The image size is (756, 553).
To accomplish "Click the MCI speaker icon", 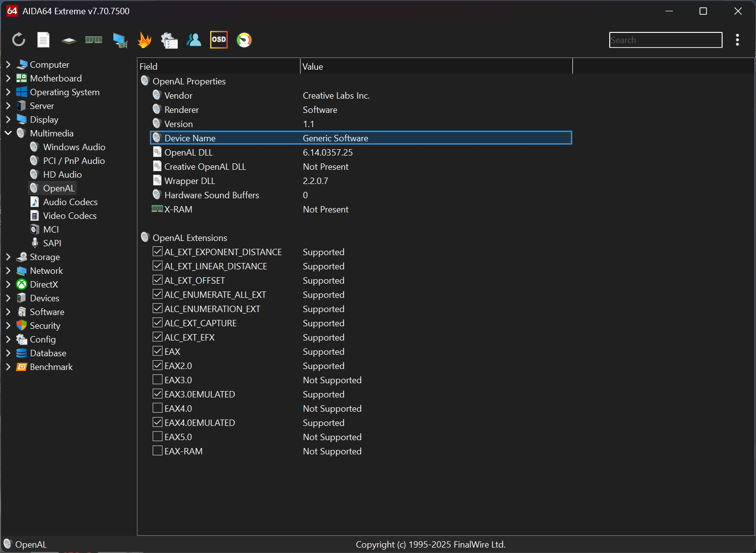I will click(x=35, y=229).
